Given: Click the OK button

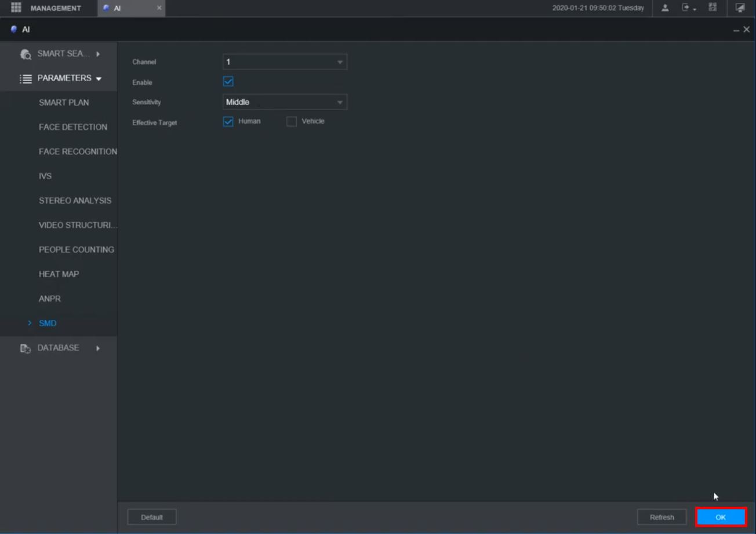Looking at the screenshot, I should (721, 517).
